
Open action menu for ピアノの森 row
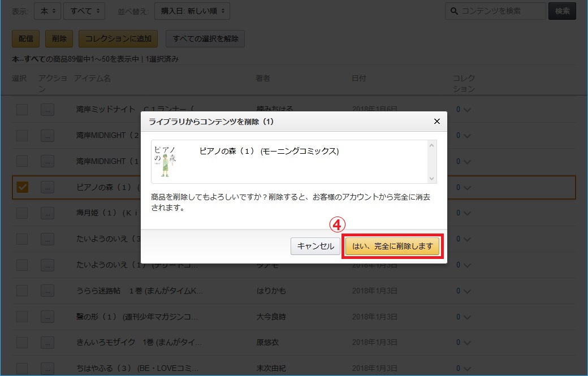click(47, 187)
